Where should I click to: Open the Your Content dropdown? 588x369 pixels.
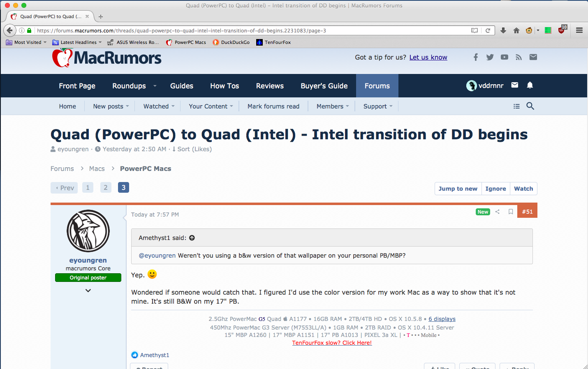point(211,106)
